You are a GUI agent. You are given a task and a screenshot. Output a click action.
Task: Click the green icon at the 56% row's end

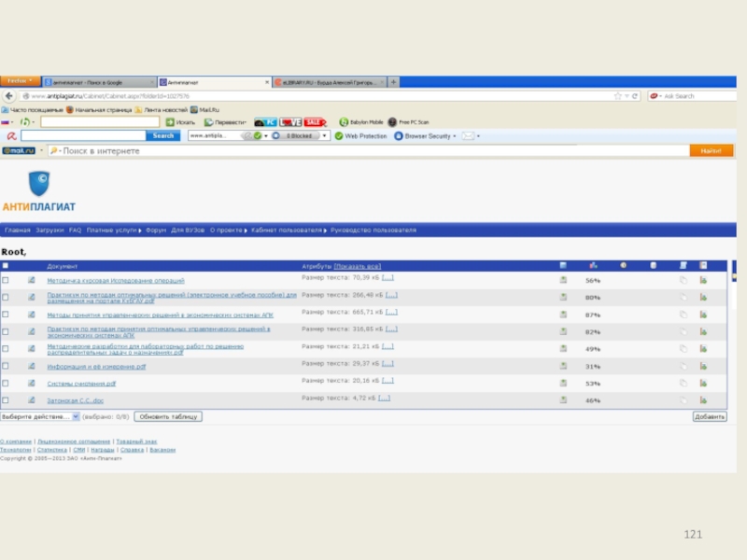[x=703, y=280]
